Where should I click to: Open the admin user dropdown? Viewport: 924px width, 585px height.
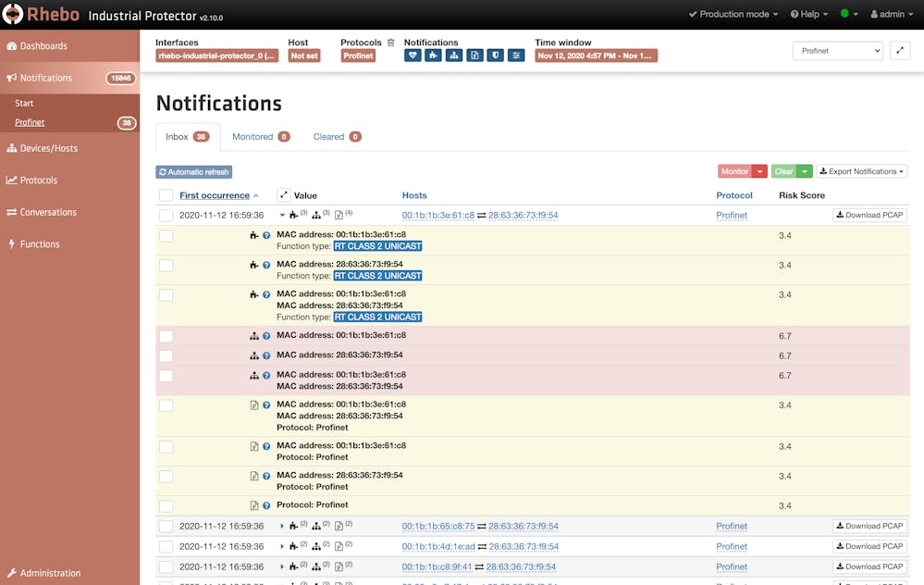tap(891, 14)
